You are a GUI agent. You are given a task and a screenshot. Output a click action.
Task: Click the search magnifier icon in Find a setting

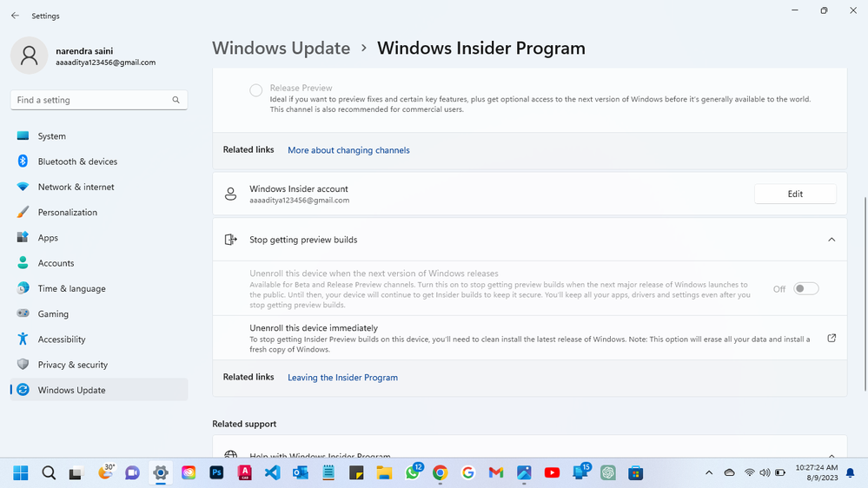point(176,100)
